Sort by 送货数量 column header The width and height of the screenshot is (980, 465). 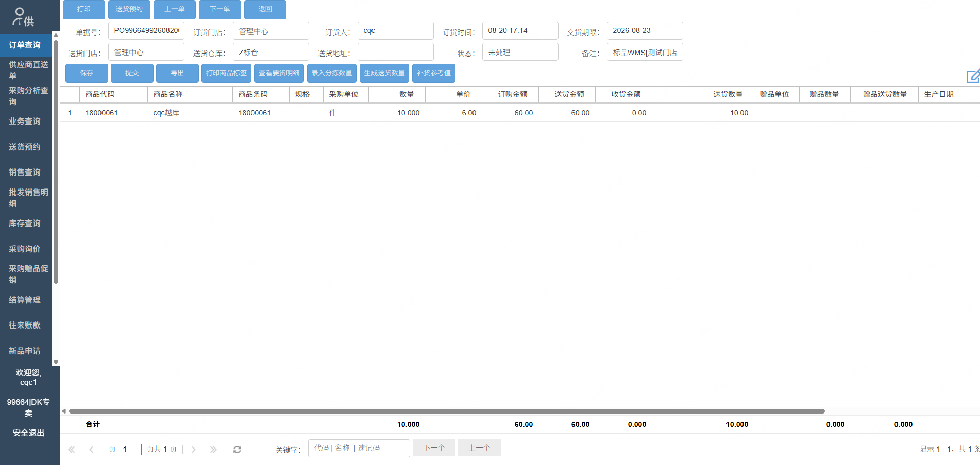click(x=703, y=94)
